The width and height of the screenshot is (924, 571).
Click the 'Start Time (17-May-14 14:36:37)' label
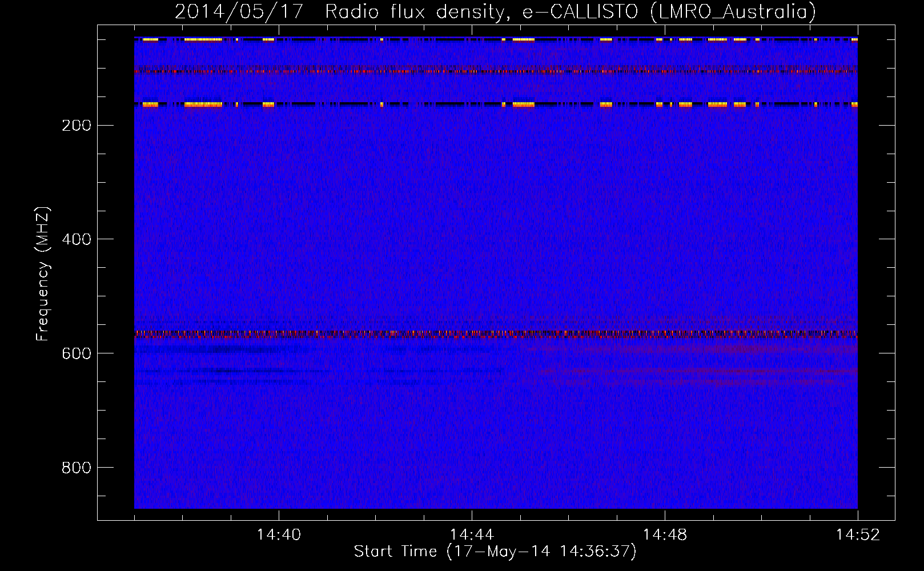pyautogui.click(x=495, y=552)
